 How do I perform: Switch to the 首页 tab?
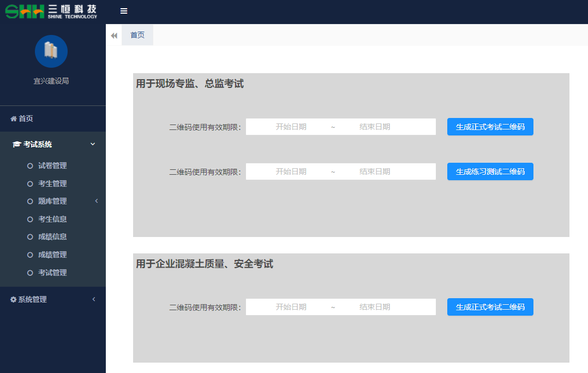137,35
